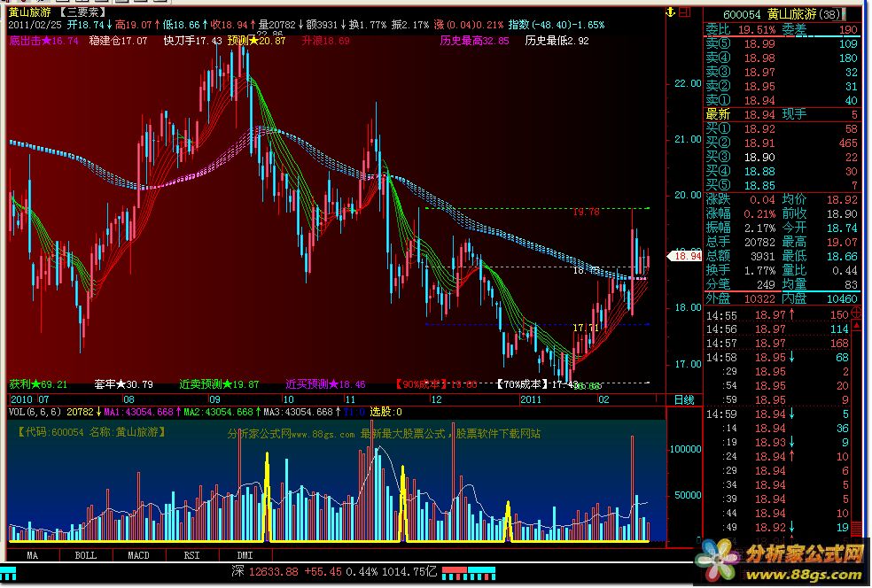872x588 pixels.
Task: Click the 预测★20.87 indicator label
Action: point(256,41)
